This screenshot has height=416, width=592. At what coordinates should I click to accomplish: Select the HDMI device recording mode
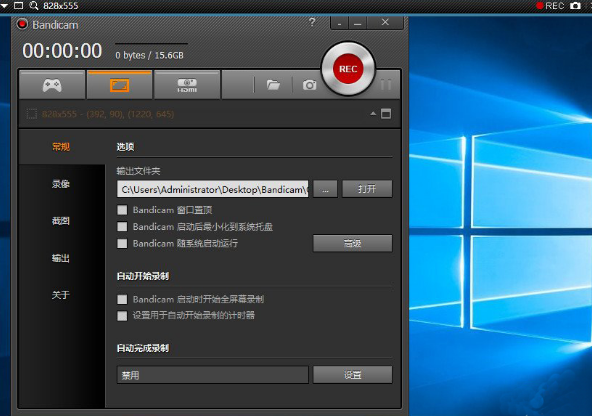(x=187, y=85)
